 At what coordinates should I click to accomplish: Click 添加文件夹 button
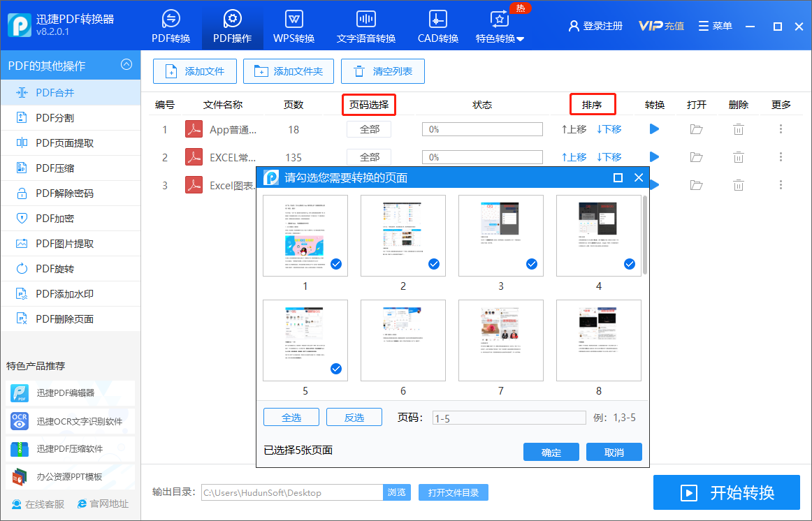coord(289,71)
